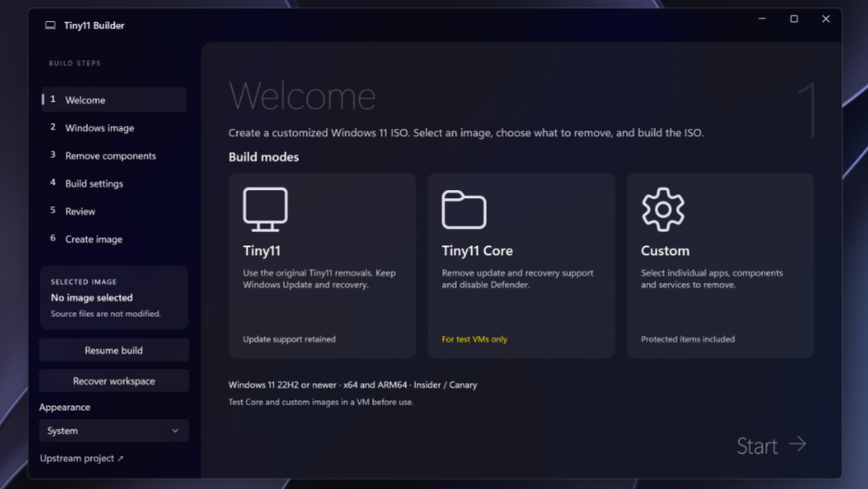Open the Appearance System dropdown

113,431
